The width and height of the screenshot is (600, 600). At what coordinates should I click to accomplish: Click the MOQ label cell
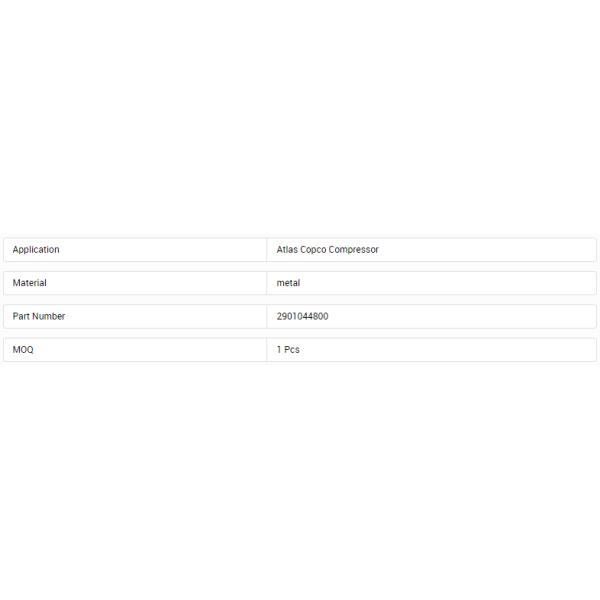tap(23, 350)
